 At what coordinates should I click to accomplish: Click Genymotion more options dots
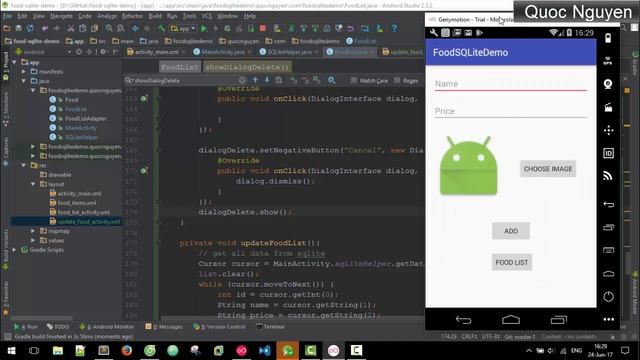coord(608,320)
